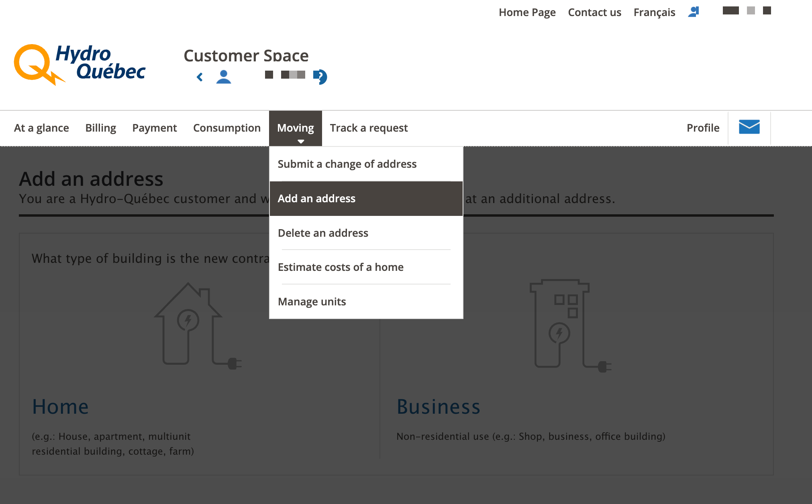The width and height of the screenshot is (812, 504).
Task: Click the Home heading link
Action: click(x=60, y=406)
